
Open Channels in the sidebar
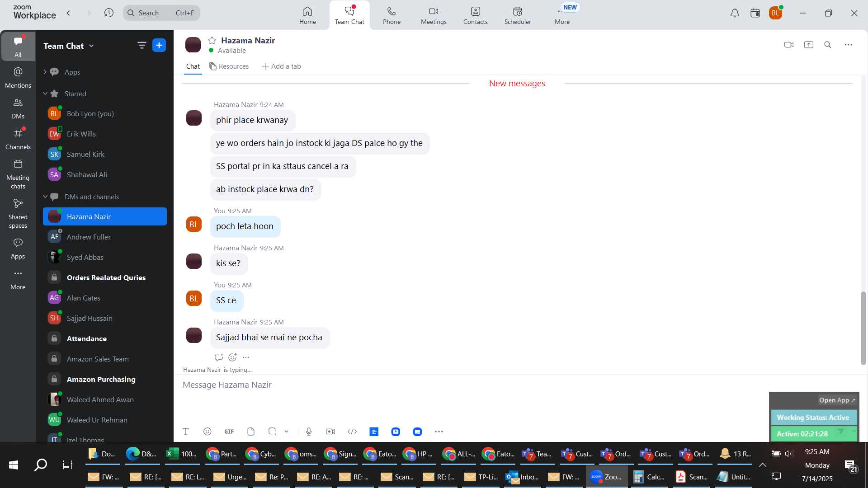(18, 139)
